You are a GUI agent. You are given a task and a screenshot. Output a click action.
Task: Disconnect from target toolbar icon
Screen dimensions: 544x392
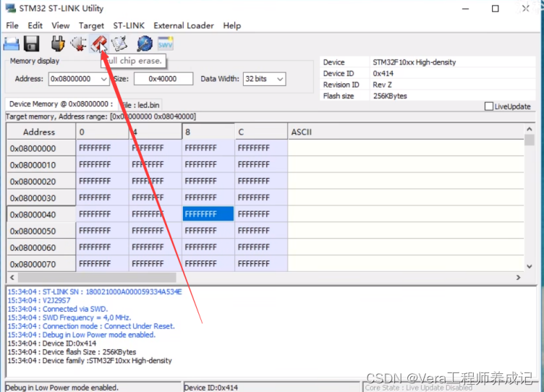click(78, 44)
